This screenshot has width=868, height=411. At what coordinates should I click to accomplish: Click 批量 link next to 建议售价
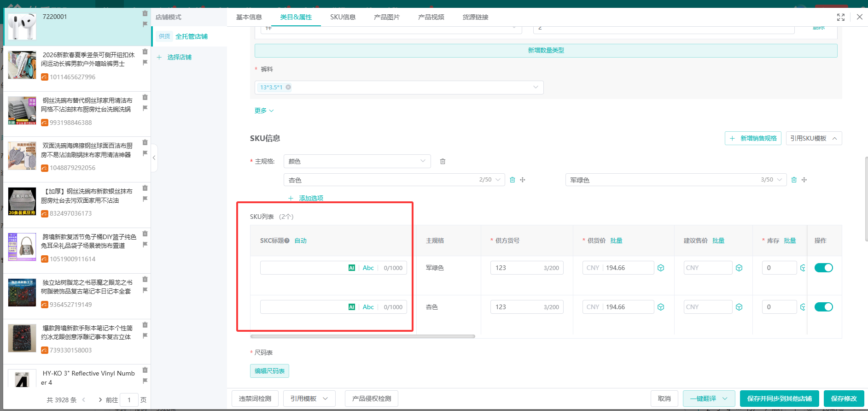point(718,241)
